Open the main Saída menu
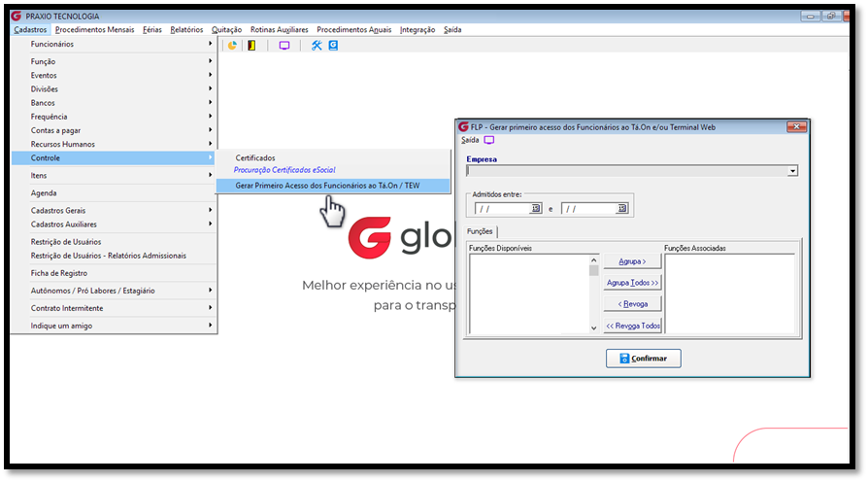 [452, 30]
